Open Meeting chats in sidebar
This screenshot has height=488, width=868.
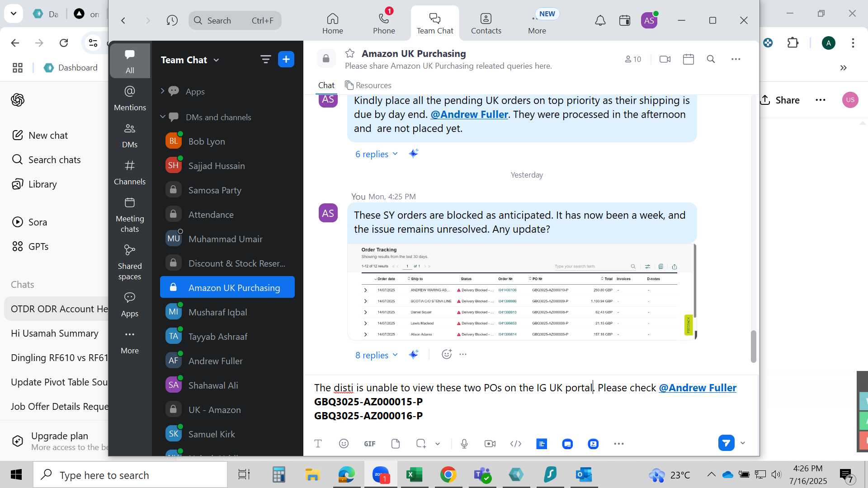pos(130,215)
